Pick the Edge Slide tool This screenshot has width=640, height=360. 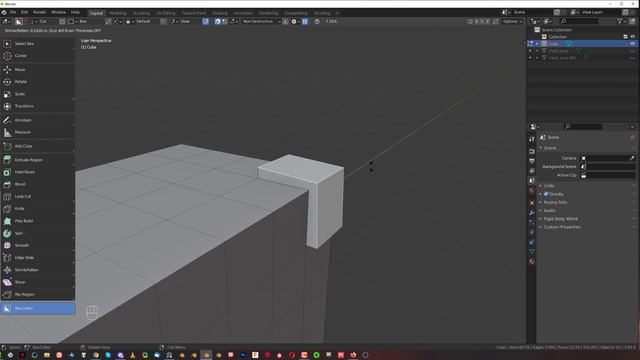coord(38,258)
